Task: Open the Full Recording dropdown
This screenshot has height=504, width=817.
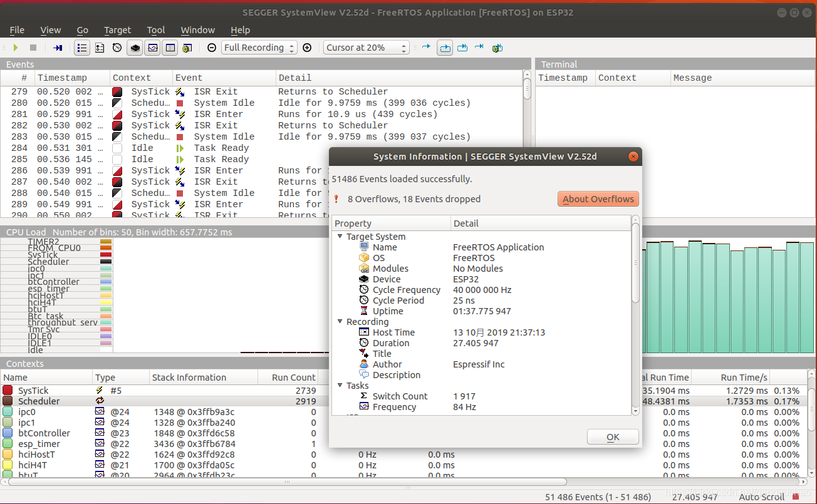Action: point(259,48)
